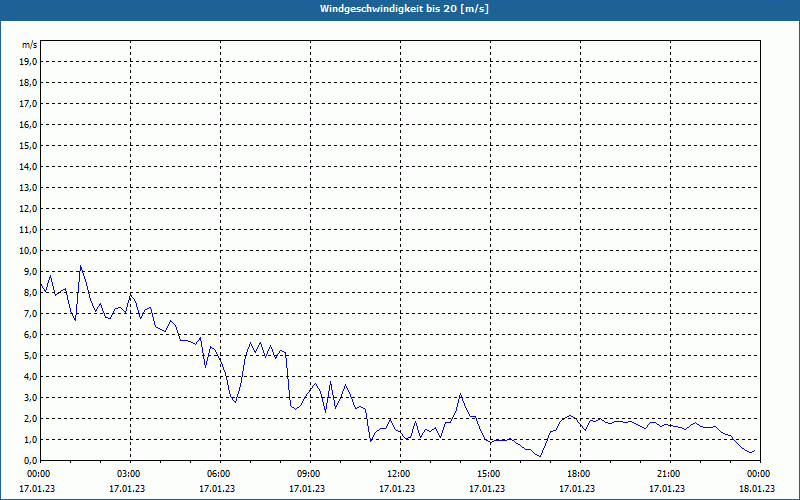Click the y-axis value '4,0'

click(30, 376)
